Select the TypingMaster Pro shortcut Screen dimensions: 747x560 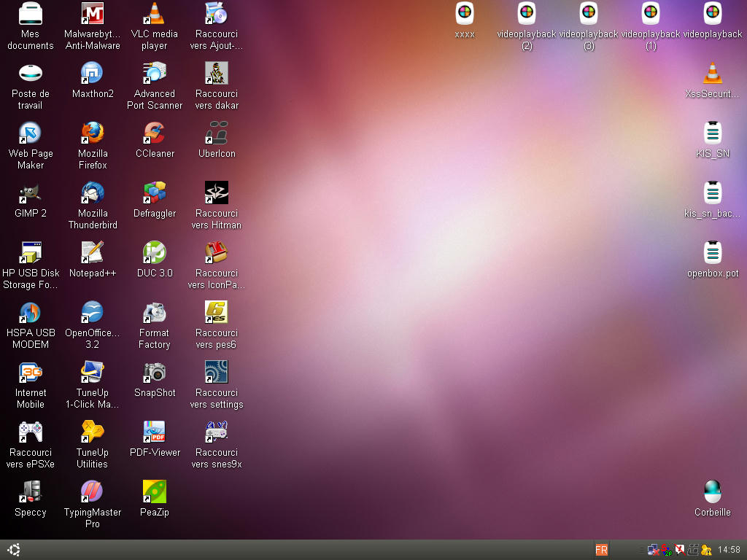pos(93,491)
